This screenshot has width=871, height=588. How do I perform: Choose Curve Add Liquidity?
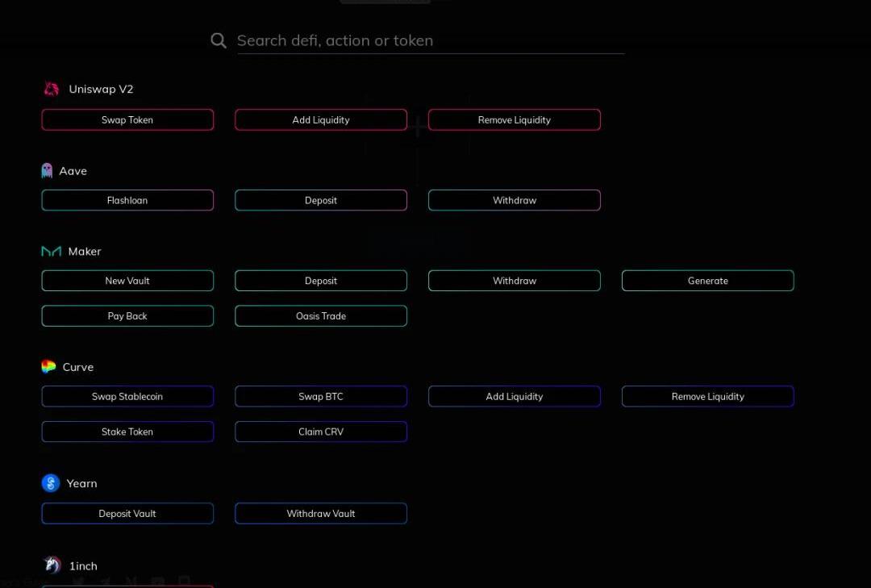coord(514,396)
